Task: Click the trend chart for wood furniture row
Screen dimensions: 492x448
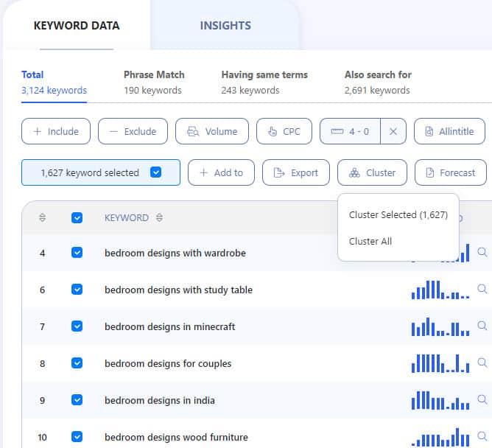Action: pyautogui.click(x=440, y=437)
